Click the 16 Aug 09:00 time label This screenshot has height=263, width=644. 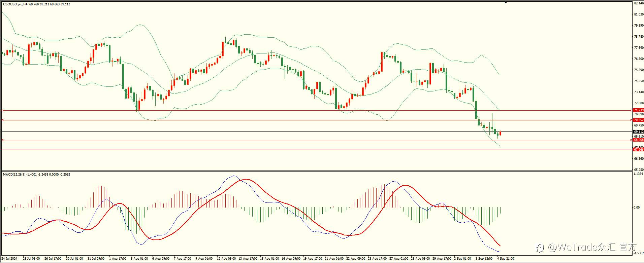[x=291, y=259]
